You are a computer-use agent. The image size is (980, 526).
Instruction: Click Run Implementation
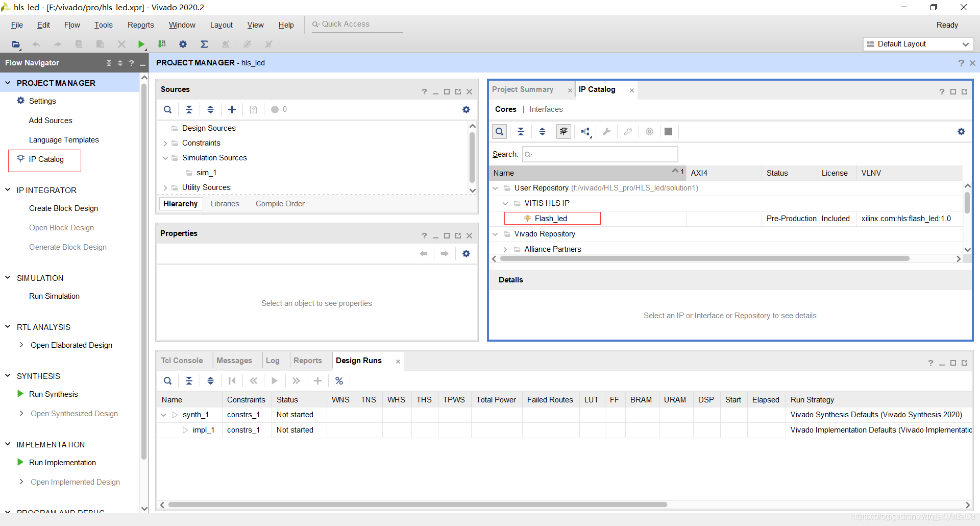tap(62, 463)
